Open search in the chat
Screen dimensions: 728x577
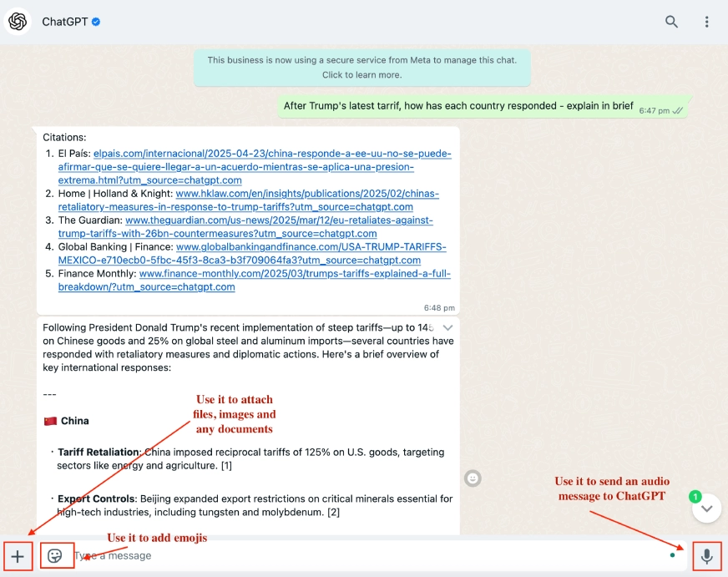671,22
